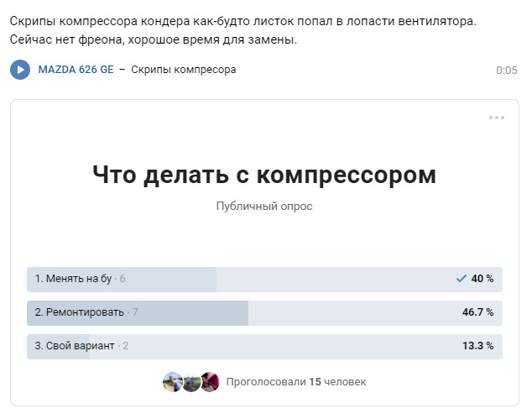
Task: Click the 46.7 % result value
Action: click(x=477, y=312)
